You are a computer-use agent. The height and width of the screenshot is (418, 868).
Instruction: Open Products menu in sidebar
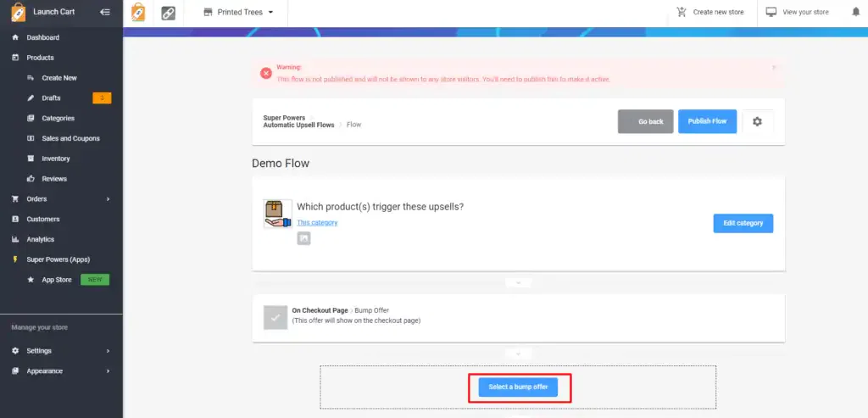coord(40,58)
